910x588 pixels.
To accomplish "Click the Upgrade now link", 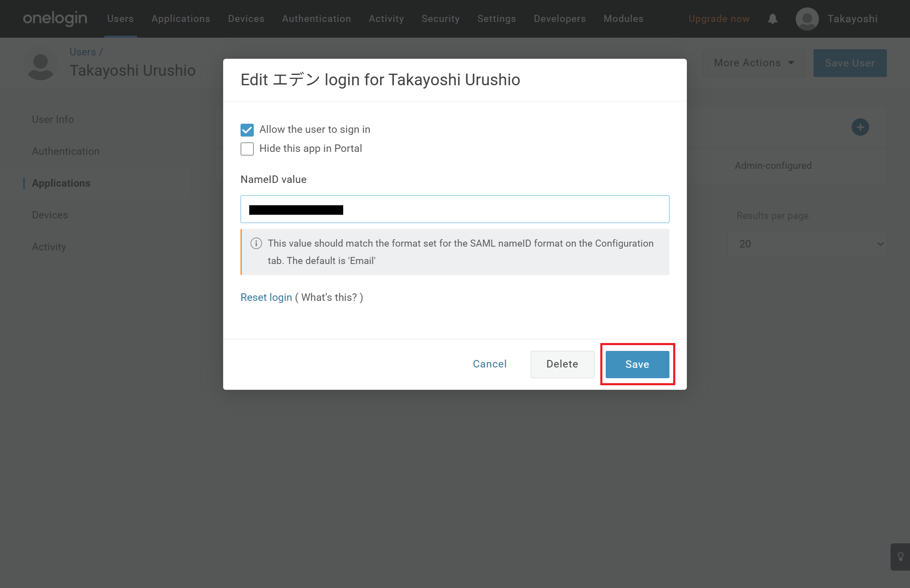I will click(719, 19).
